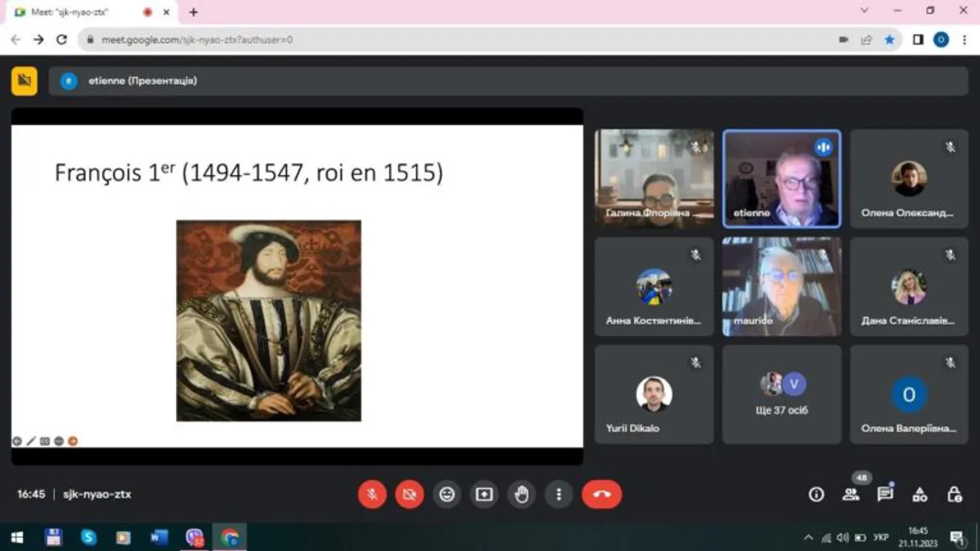Open the Chrome profile avatar
The width and height of the screenshot is (980, 551).
pos(941,40)
